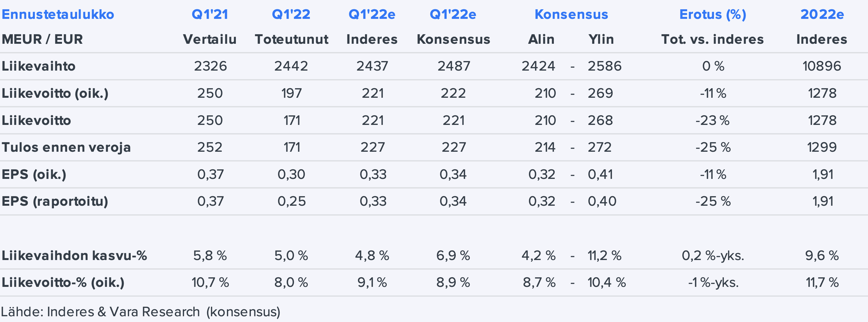Screen dimensions: 868x322
Task: Click the Tulos ennen veroja 2022e value 1299
Action: (x=822, y=147)
